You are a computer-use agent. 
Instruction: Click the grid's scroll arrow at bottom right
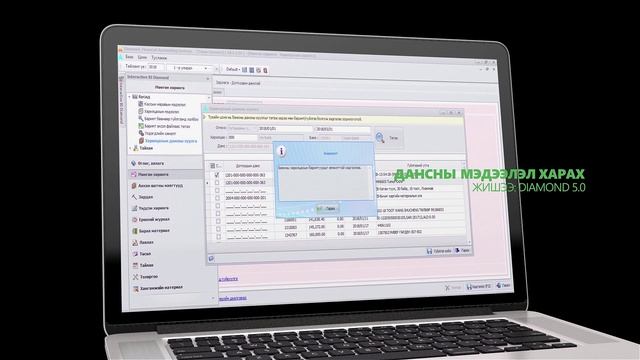coord(469,243)
